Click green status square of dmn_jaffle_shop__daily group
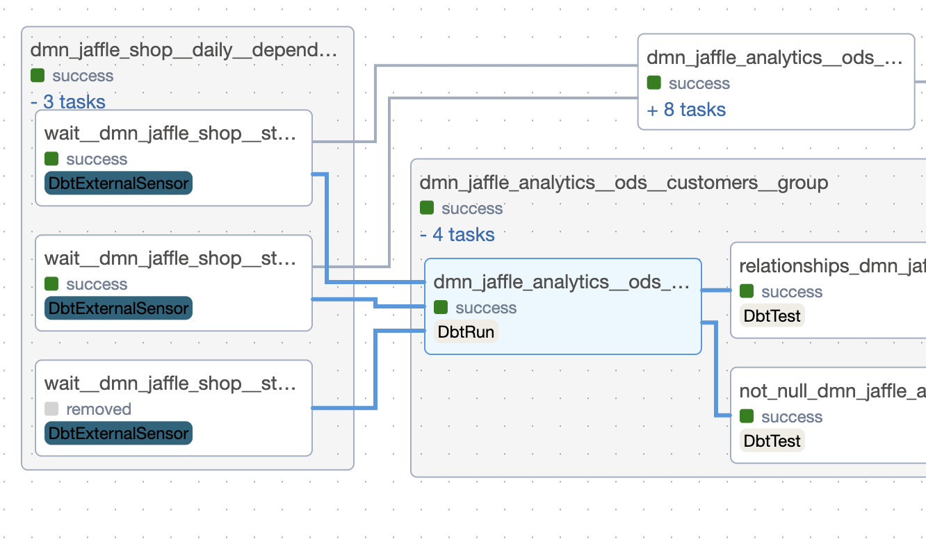Screen dimensions: 926x560 pyautogui.click(x=38, y=76)
